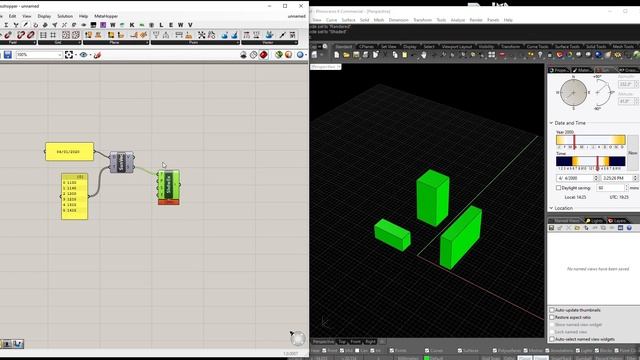The width and height of the screenshot is (640, 360).
Task: Toggle the Restore aspect ratio checkbox
Action: tap(551, 317)
